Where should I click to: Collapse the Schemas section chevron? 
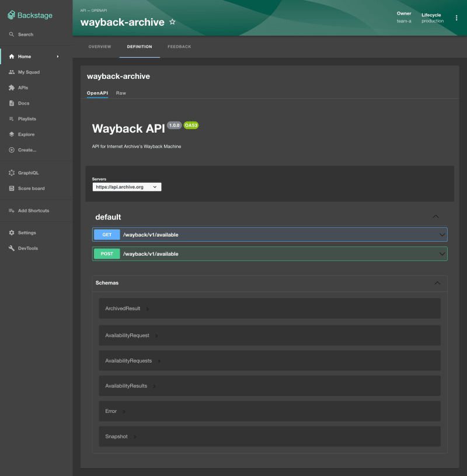coord(437,283)
